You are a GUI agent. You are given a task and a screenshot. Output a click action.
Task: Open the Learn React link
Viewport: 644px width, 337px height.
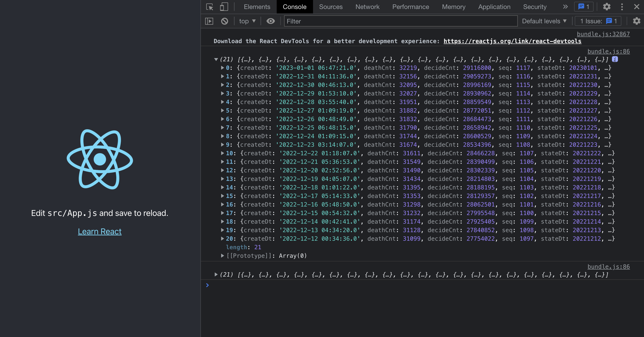click(x=100, y=231)
